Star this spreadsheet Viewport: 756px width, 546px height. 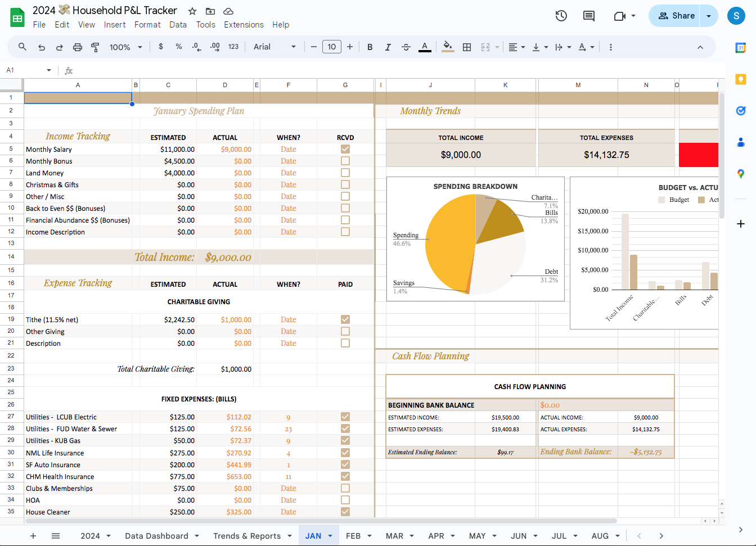coord(192,11)
